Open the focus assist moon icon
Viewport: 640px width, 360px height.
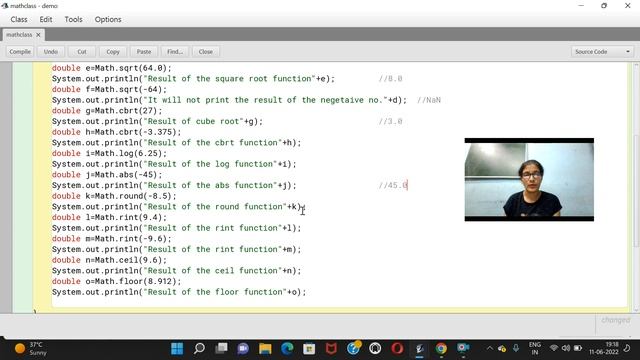point(627,349)
